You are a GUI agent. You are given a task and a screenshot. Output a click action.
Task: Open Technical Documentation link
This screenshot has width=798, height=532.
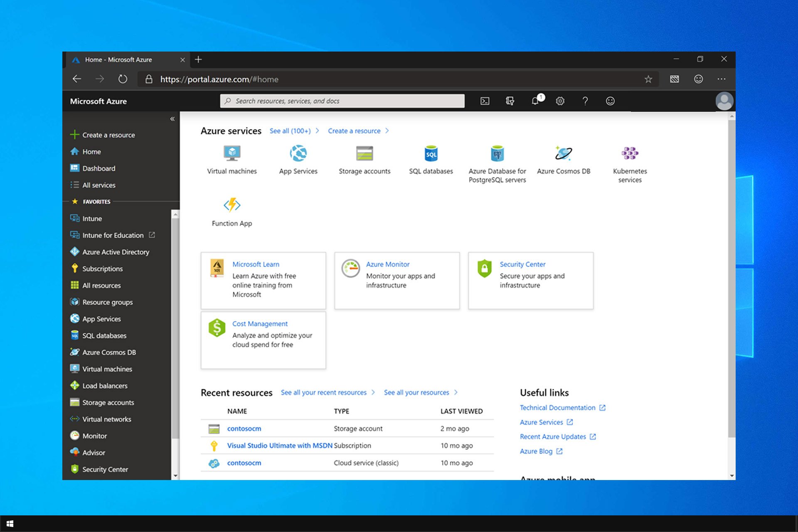tap(562, 408)
